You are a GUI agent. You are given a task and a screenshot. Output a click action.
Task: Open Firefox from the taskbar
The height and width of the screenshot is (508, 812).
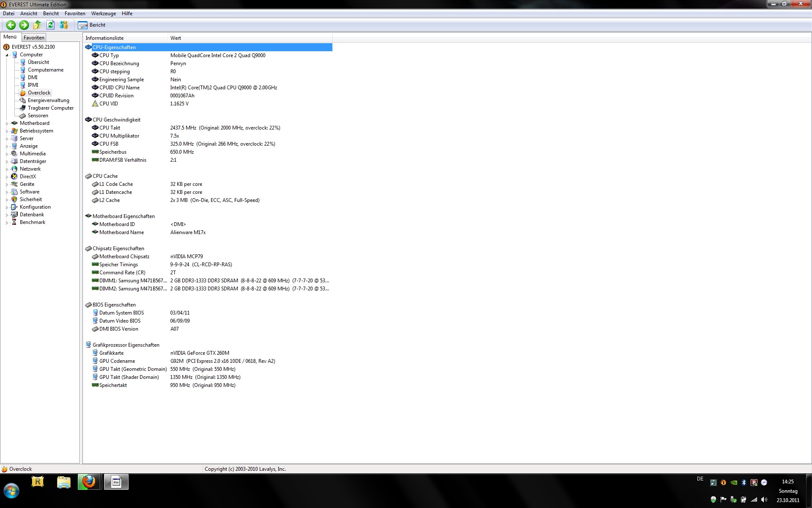point(89,482)
